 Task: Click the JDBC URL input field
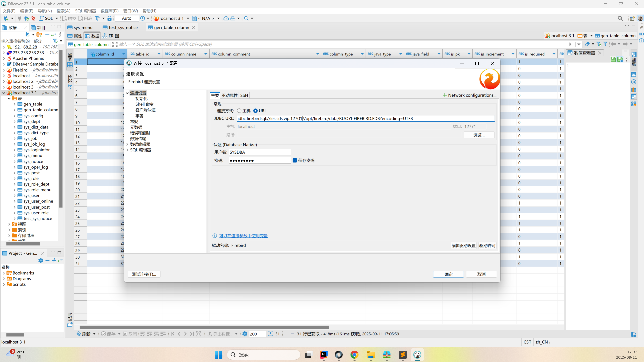point(365,119)
